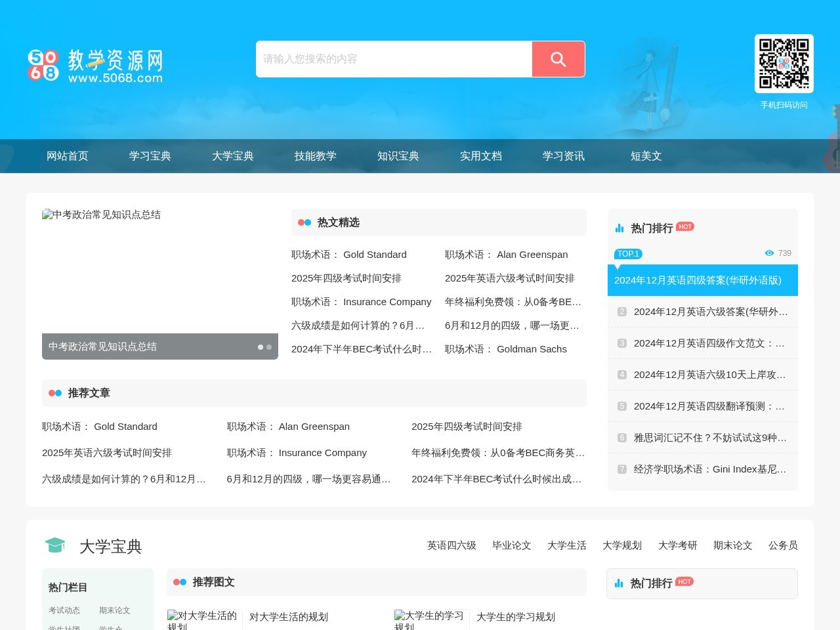Click the twin-dot icon beside 推荐文章
Viewport: 840px width, 630px height.
click(55, 393)
